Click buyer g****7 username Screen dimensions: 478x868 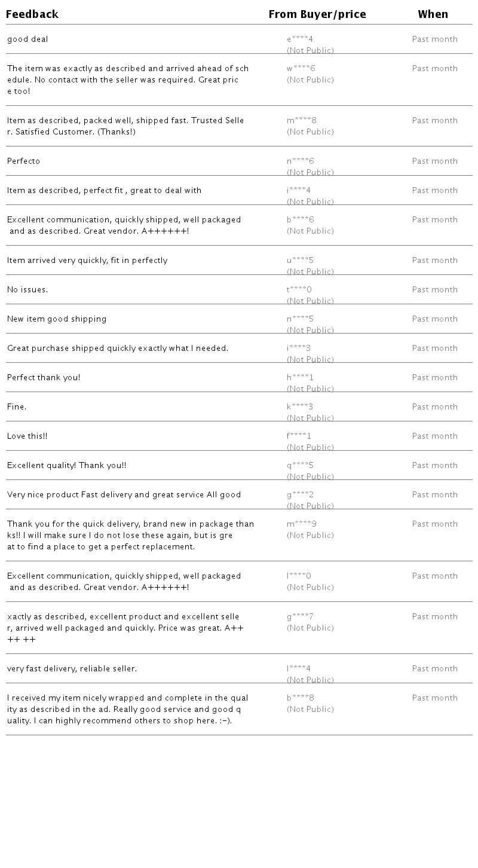(x=300, y=617)
